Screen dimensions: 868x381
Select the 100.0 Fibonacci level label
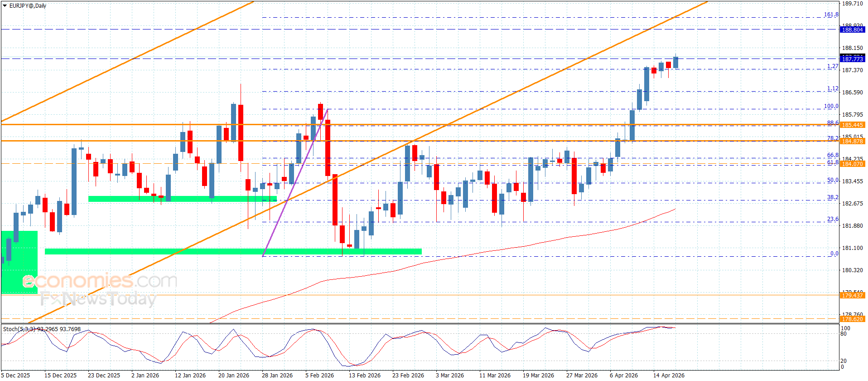[x=831, y=106]
